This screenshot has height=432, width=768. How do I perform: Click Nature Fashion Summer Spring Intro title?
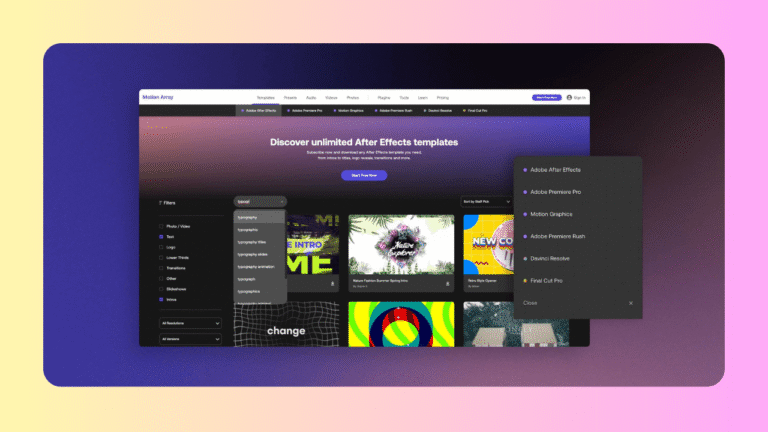(x=380, y=281)
